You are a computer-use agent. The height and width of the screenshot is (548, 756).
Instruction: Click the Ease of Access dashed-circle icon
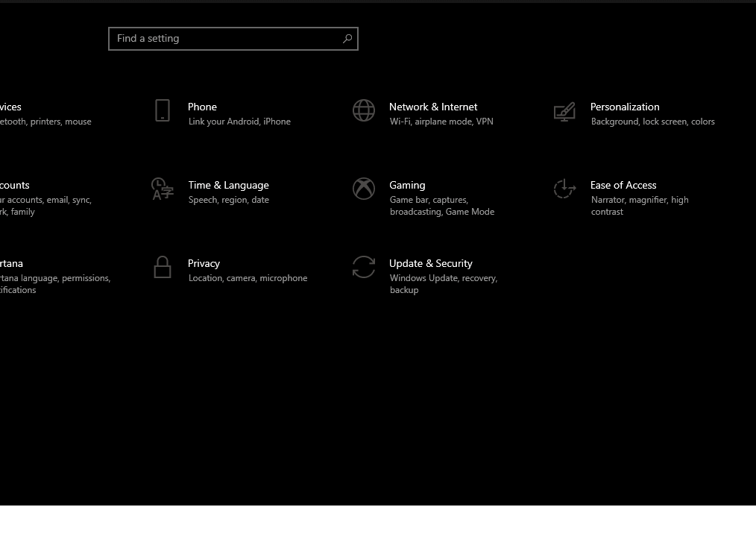point(564,189)
